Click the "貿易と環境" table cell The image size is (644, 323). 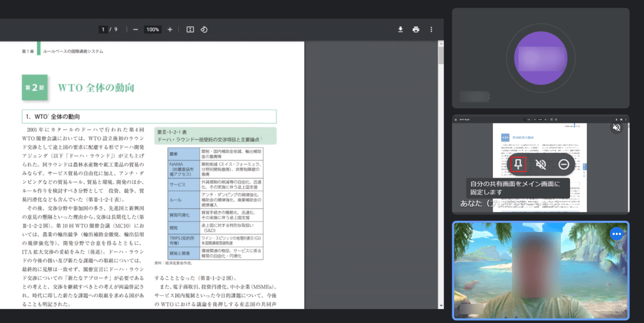(x=184, y=254)
